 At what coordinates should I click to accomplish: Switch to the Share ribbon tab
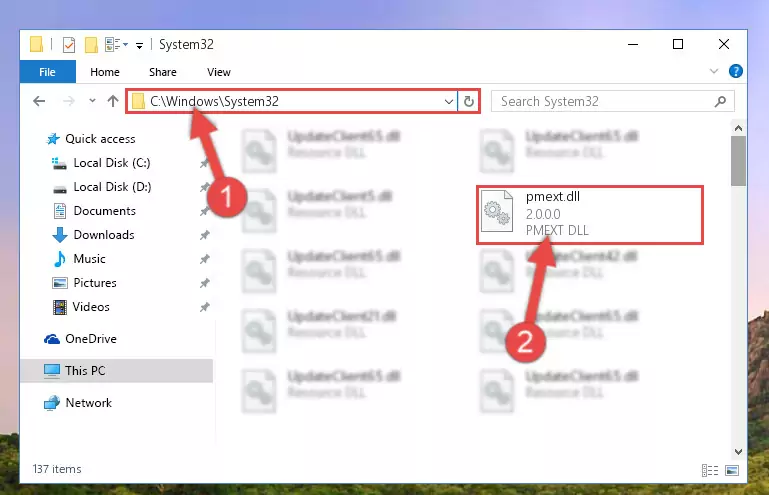[163, 72]
